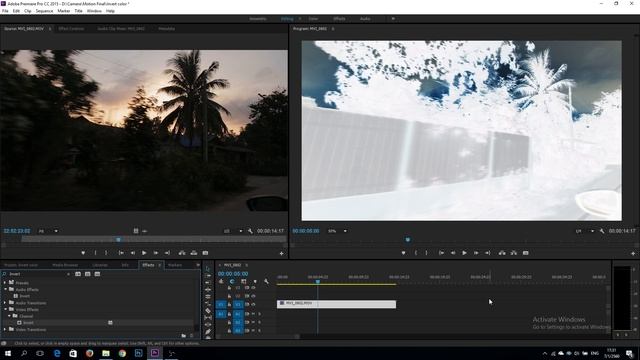The image size is (640, 360).
Task: Toggle V3 track output eye
Action: point(253,288)
